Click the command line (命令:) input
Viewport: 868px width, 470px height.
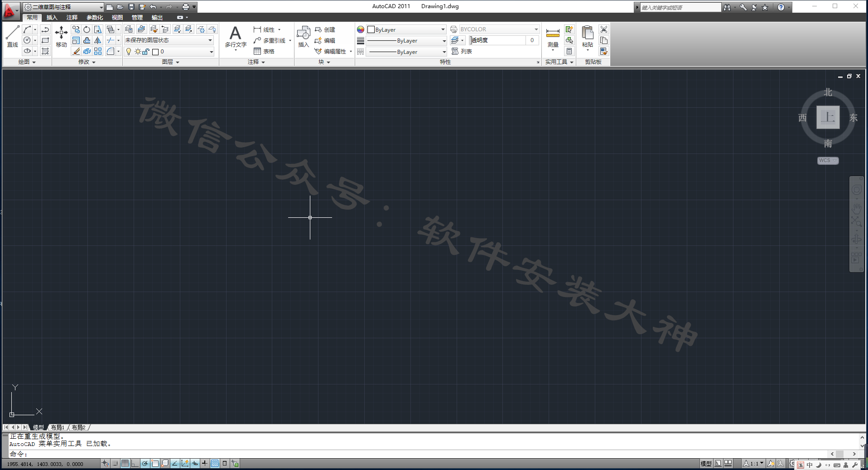(x=419, y=454)
